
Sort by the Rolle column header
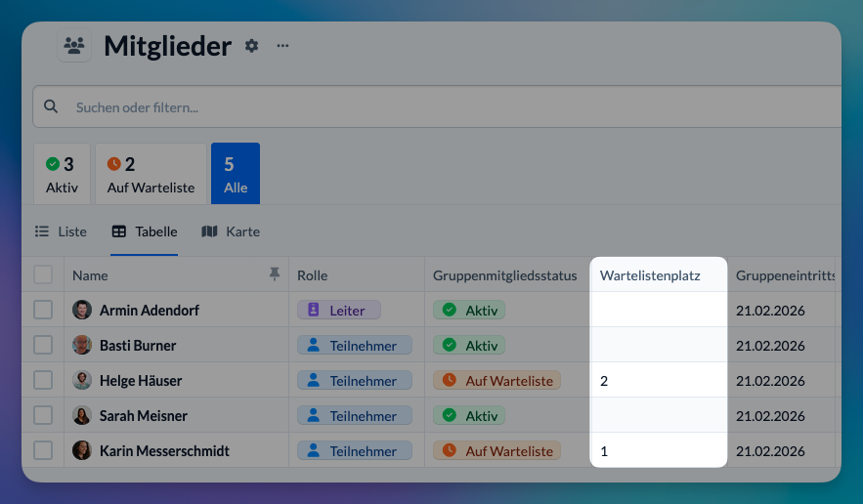pyautogui.click(x=312, y=275)
